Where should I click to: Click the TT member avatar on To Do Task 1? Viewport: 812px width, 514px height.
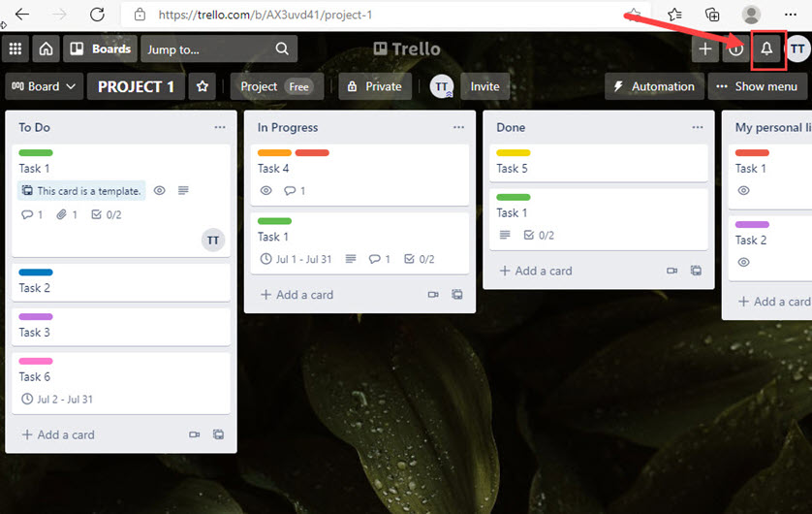(x=213, y=240)
